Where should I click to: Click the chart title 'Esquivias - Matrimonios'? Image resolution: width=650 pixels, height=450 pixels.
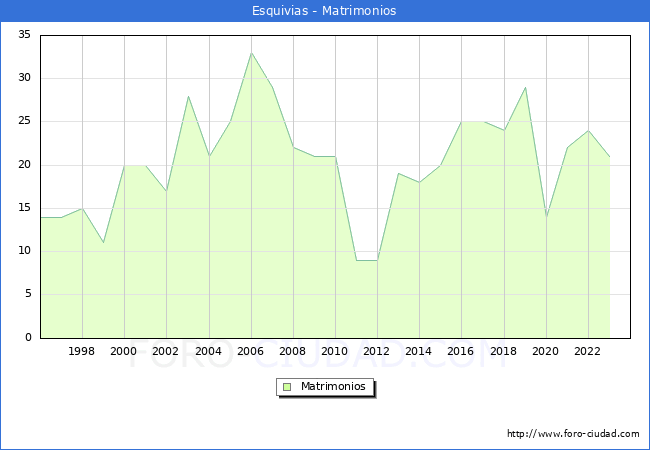(x=324, y=10)
